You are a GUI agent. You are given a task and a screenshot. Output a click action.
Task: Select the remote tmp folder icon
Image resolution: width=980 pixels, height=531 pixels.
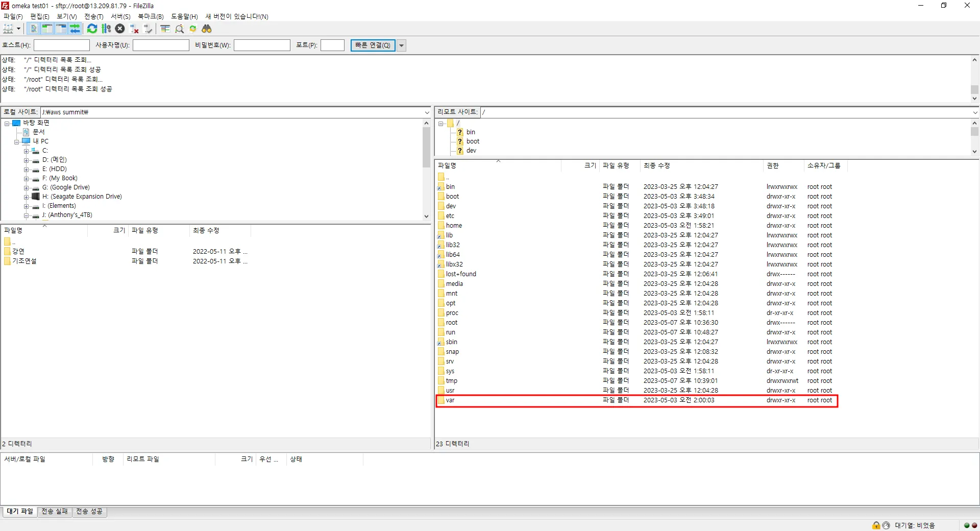[441, 381]
